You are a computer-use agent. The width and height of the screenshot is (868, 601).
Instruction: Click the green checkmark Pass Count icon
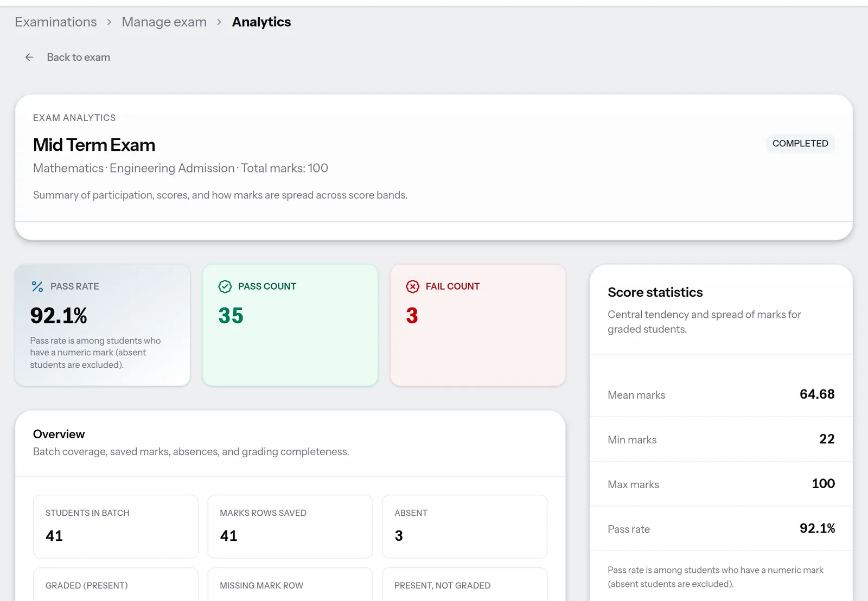pyautogui.click(x=225, y=286)
